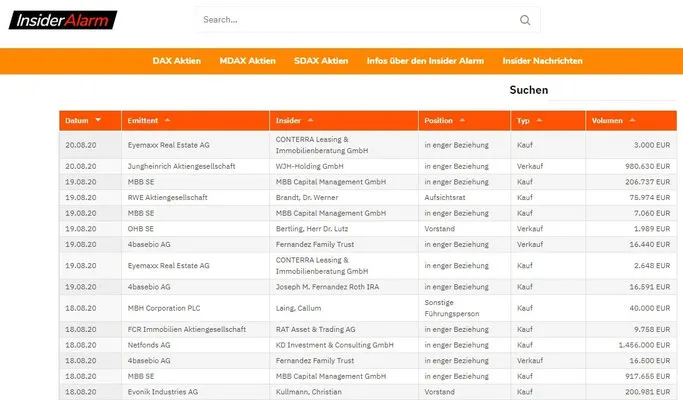Click the 206.737 EUR volume cell
The height and width of the screenshot is (400, 683).
[x=631, y=182]
